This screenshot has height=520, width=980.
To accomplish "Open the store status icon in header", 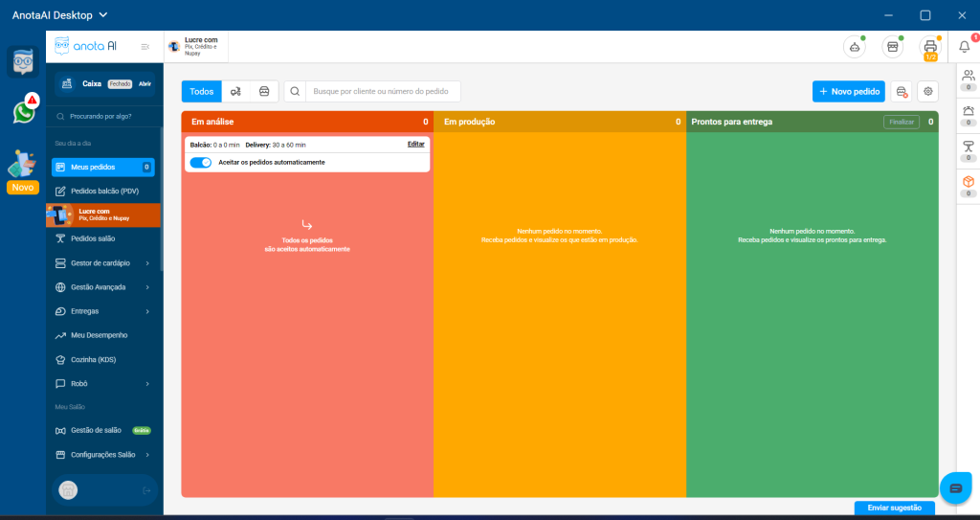I will (892, 46).
